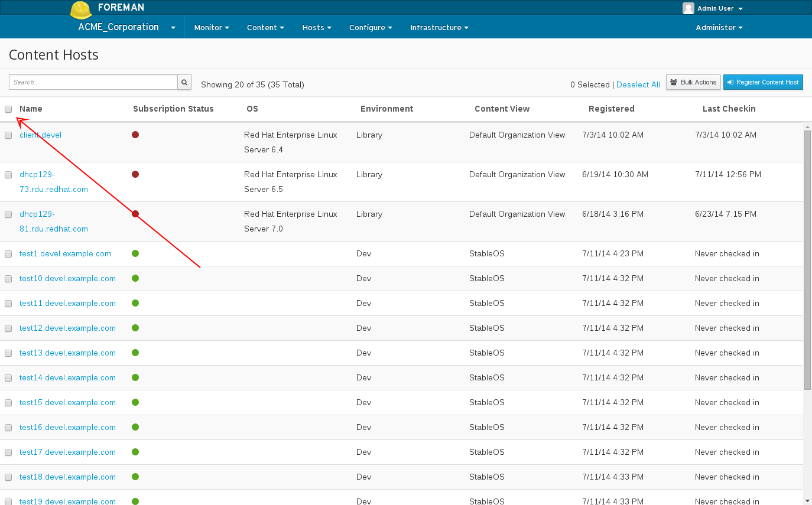The image size is (812, 505).
Task: Open the test18.devel.example.com host link
Action: (67, 477)
